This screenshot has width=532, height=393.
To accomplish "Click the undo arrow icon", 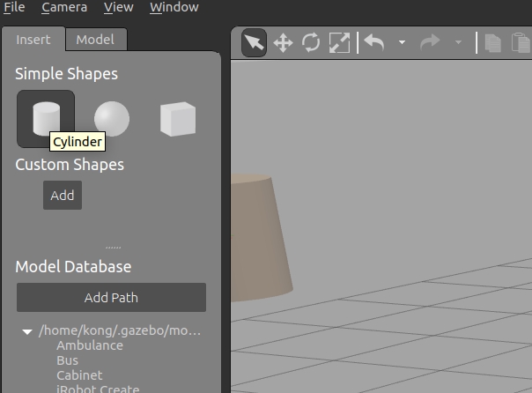I will pyautogui.click(x=374, y=42).
